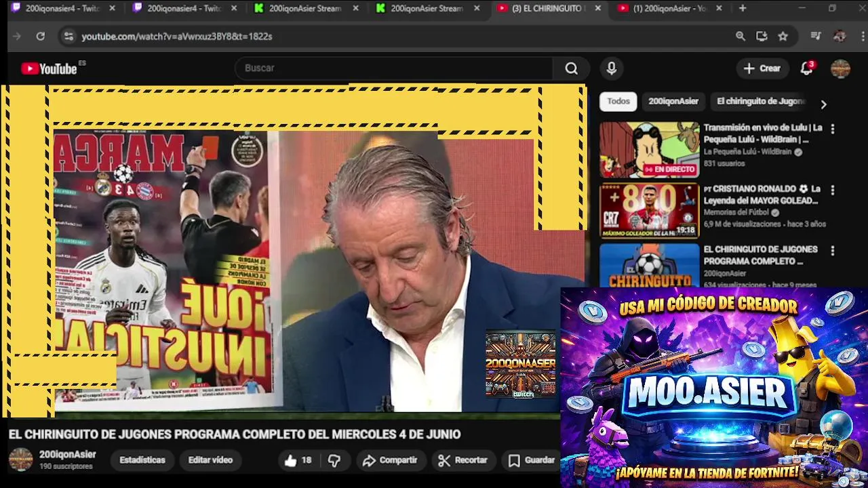Screen dimensions: 868x488
Task: Switch to second 200iqonasier4 Twitch tab
Action: (183, 8)
